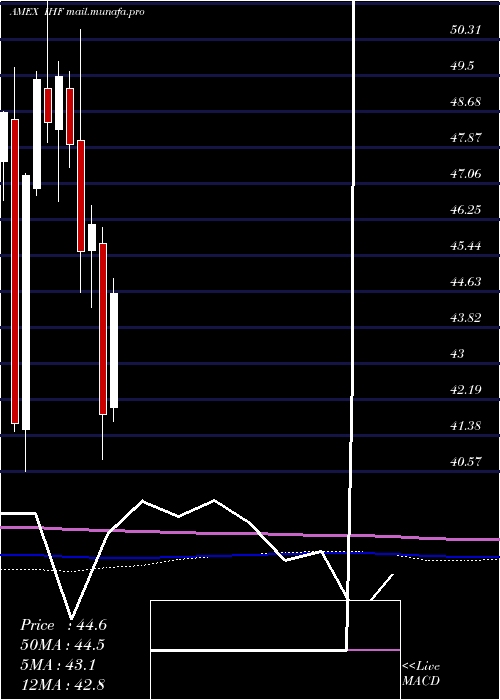Image resolution: width=500 pixels, height=700 pixels.
Task: Click the 12MA : 42.8 readout
Action: (63, 685)
